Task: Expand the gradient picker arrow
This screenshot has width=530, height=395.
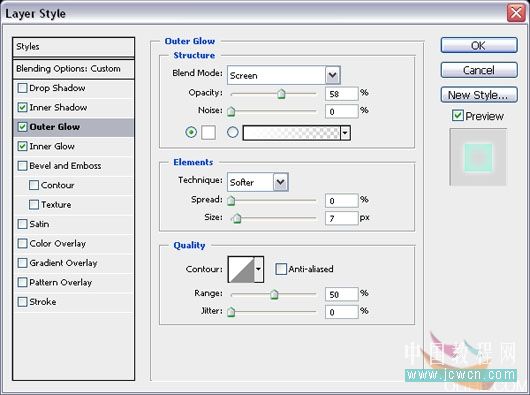Action: [x=345, y=133]
